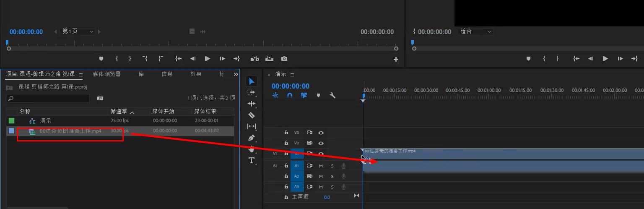Export a frame with the camera icon
644x209 pixels.
click(x=284, y=59)
